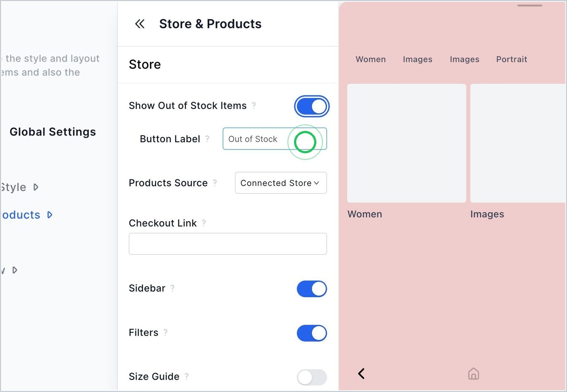Click help icon next to Filters
The width and height of the screenshot is (567, 392).
click(x=166, y=332)
